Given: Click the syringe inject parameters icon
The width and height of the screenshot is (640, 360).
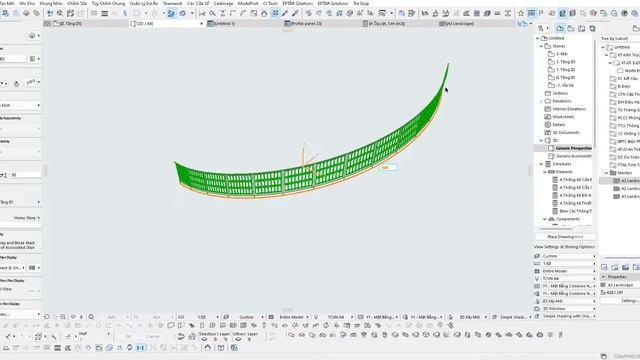Looking at the screenshot, I should tap(295, 13).
